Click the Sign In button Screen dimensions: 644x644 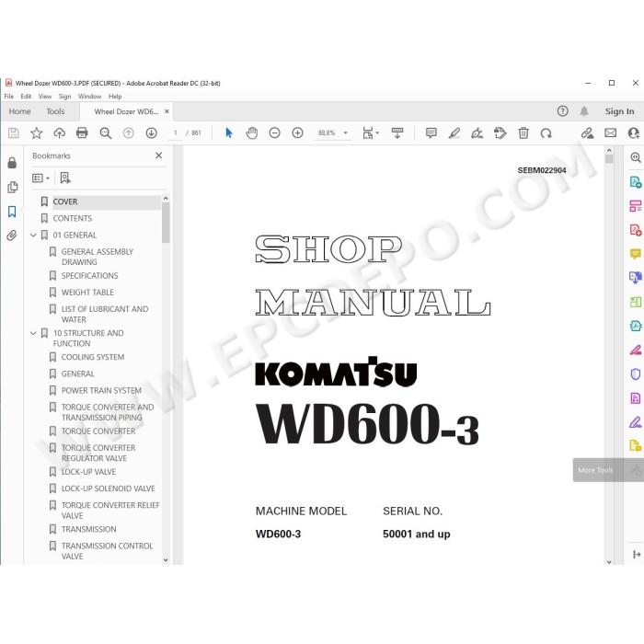click(x=619, y=111)
